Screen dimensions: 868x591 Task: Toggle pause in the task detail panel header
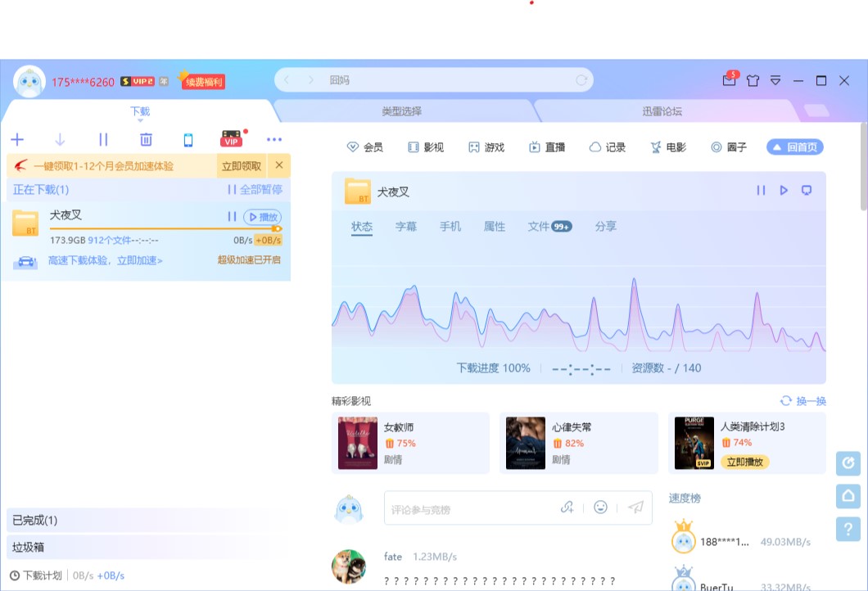(761, 190)
